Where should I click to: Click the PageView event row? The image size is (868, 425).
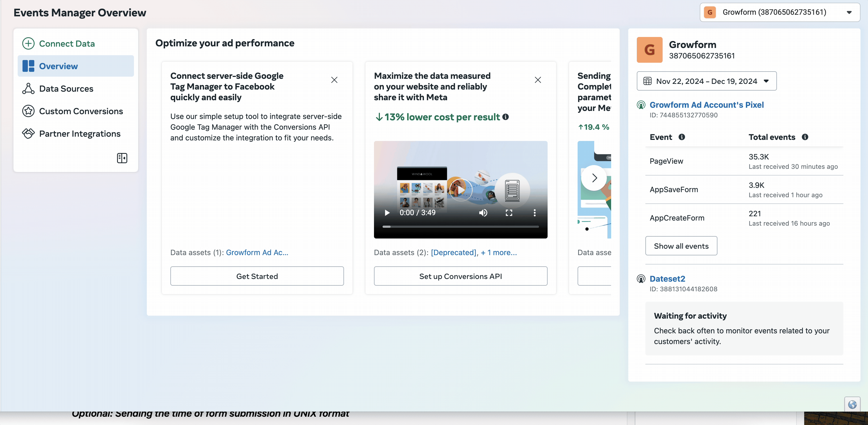(x=744, y=161)
